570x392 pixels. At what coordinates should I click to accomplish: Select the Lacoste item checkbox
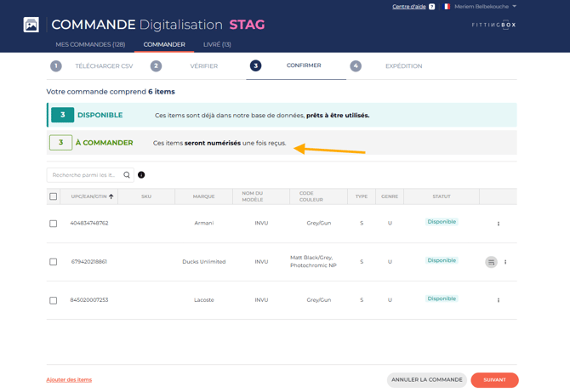[x=53, y=300]
